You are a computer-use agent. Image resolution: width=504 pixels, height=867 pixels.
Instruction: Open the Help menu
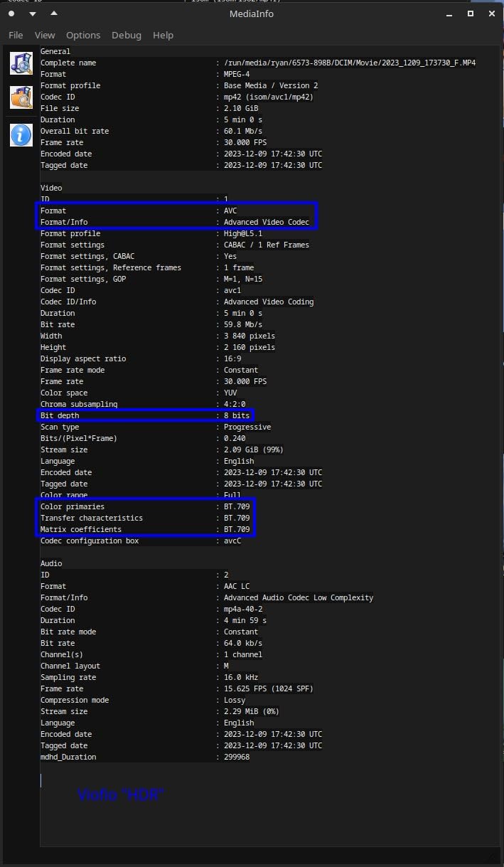click(163, 35)
